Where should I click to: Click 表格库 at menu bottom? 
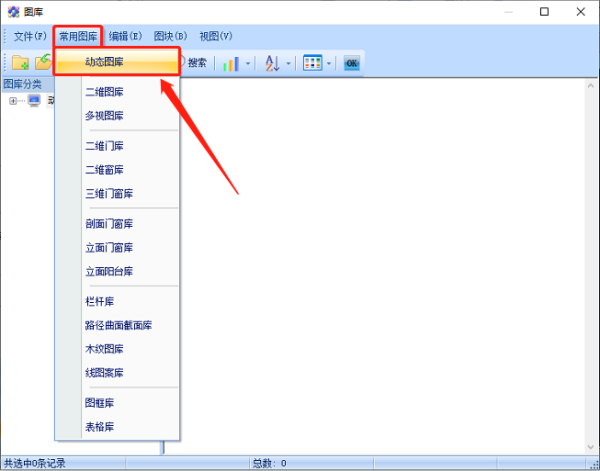point(101,427)
